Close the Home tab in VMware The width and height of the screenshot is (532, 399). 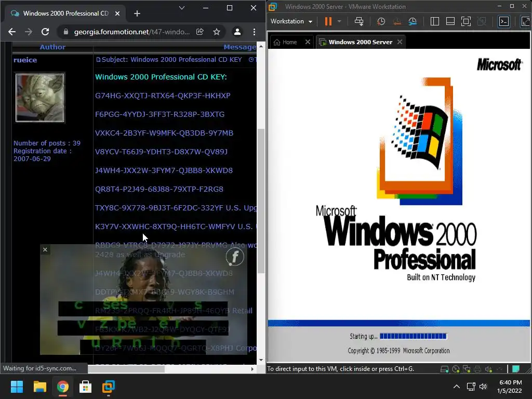click(x=308, y=42)
